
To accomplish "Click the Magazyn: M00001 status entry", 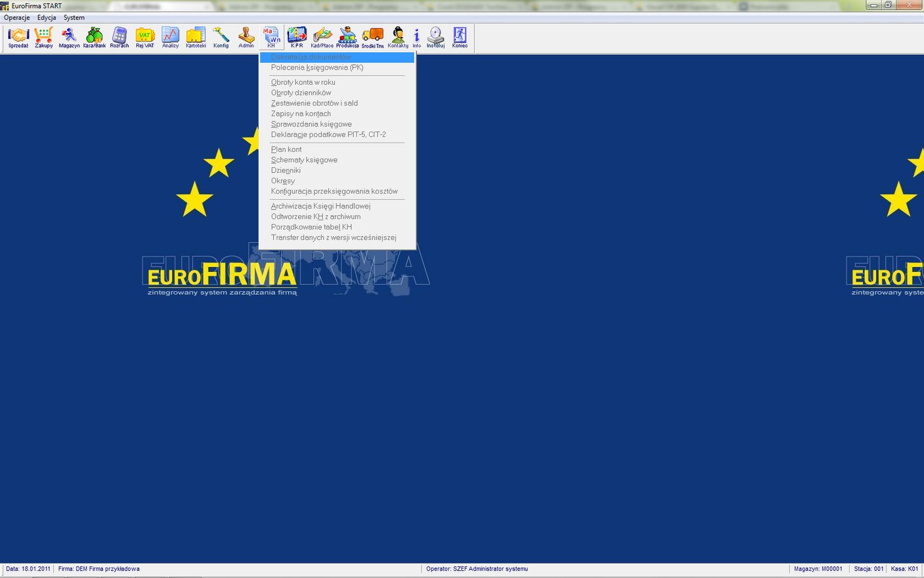I will tap(818, 569).
